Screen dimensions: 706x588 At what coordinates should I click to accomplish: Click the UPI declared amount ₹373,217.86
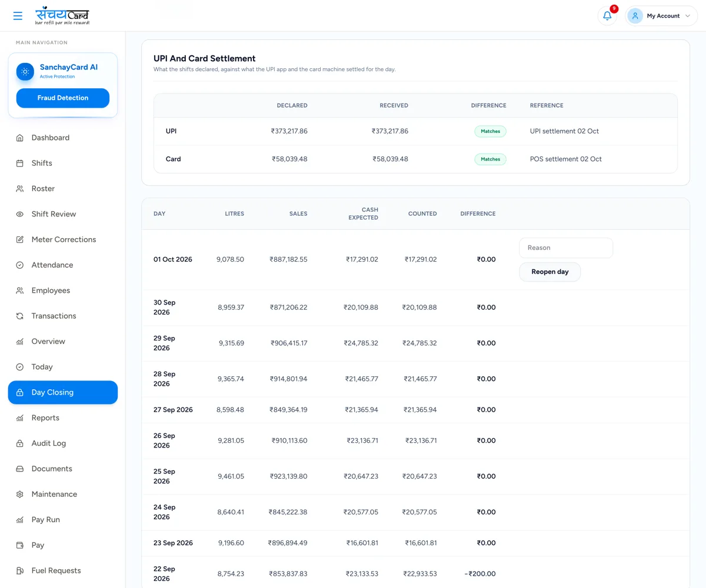(x=289, y=131)
